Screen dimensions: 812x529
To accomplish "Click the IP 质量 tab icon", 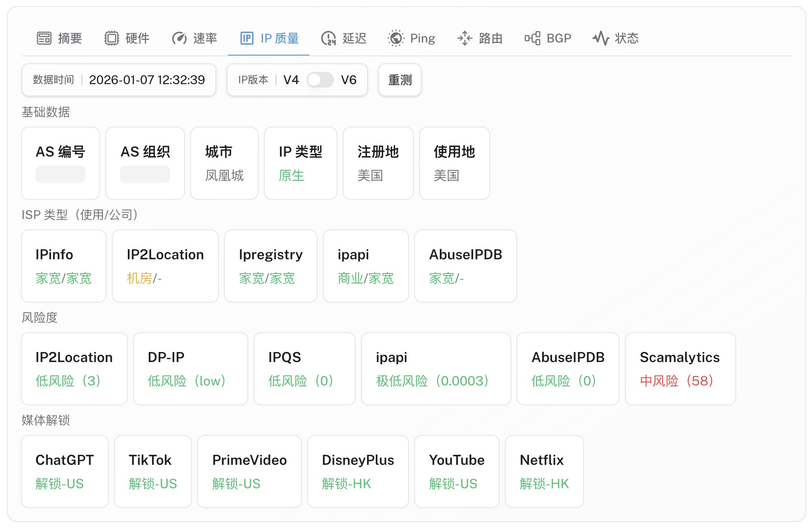I will click(x=247, y=39).
